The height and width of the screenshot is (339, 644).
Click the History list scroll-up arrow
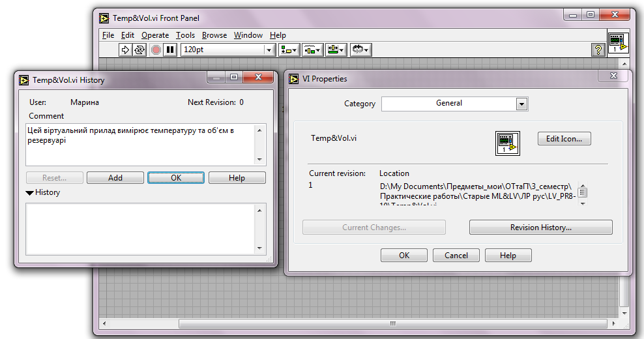coord(259,211)
